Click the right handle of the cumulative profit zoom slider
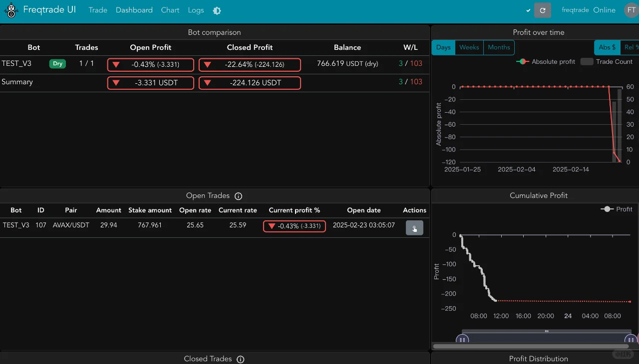Screen dimensions: 639x364 pos(631,340)
